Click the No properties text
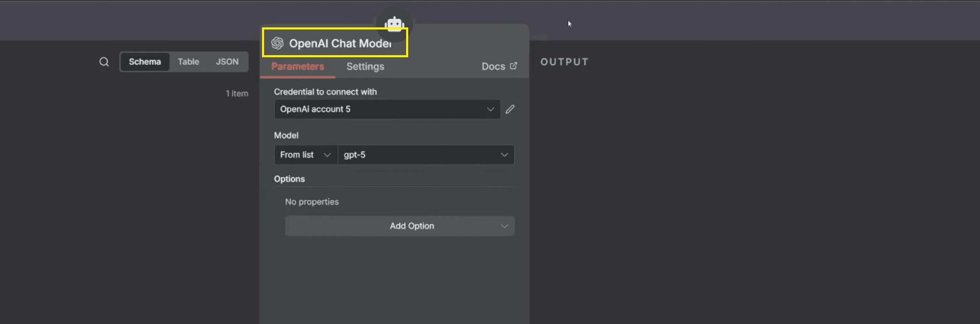Screen dimensions: 980x324 tap(312, 202)
